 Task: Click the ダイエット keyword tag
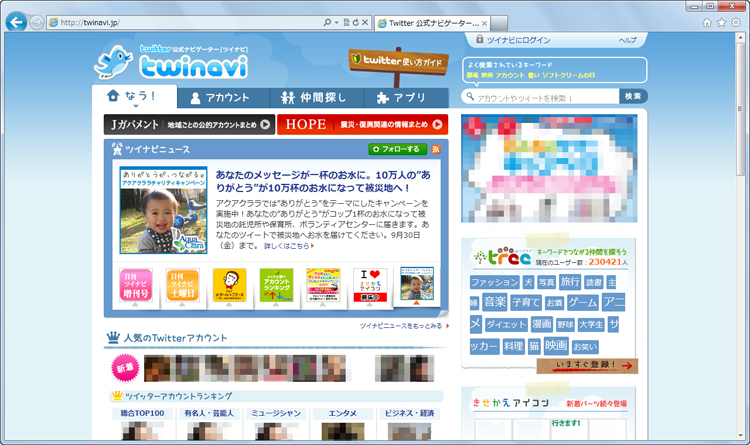[506, 325]
